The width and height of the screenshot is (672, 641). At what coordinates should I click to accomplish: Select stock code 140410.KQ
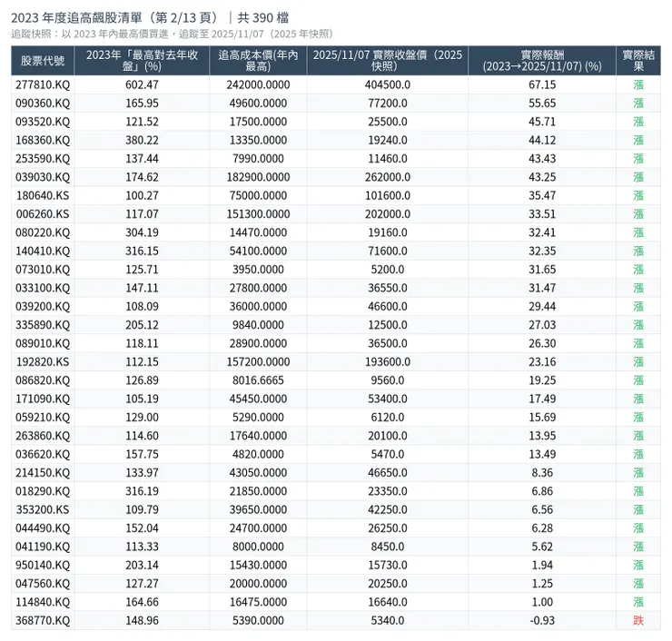(43, 251)
